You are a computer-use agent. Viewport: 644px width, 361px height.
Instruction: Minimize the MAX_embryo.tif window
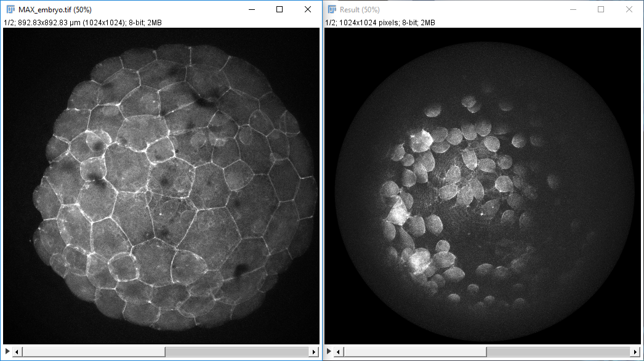coord(251,9)
